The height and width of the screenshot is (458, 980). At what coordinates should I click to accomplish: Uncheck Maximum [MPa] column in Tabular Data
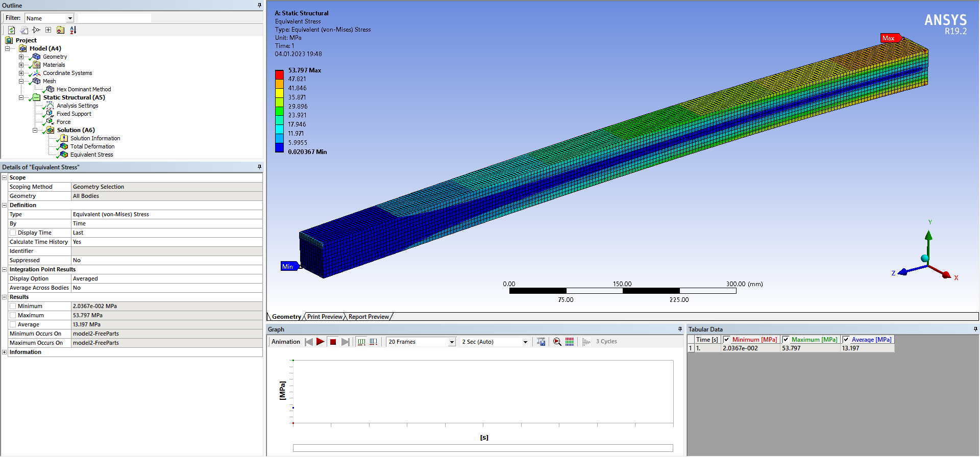(786, 340)
